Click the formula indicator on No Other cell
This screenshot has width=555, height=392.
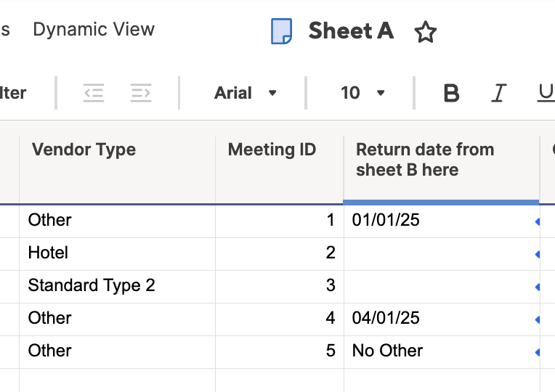537,352
